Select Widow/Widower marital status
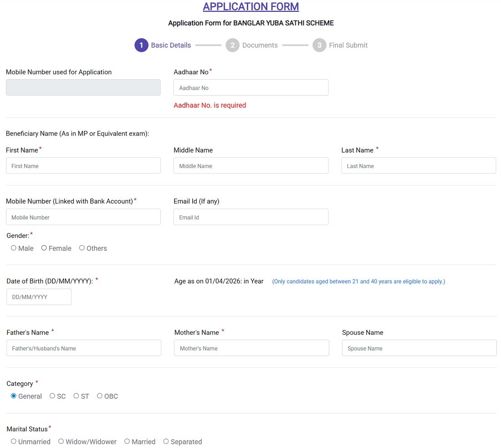Viewport: 501px width, 448px height. [x=61, y=441]
